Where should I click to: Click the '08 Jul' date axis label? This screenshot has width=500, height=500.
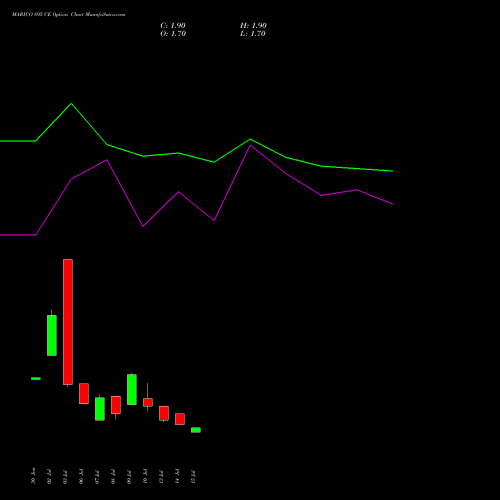point(113,477)
